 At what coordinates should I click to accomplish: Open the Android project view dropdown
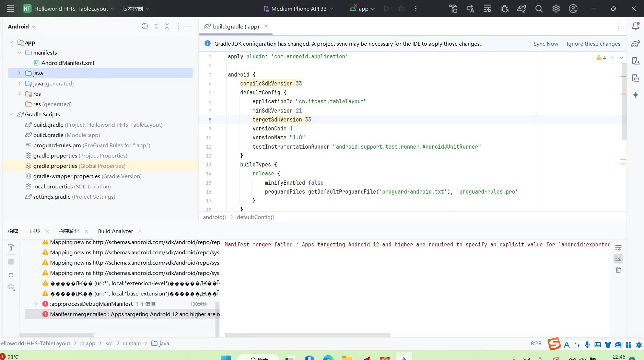coord(22,26)
